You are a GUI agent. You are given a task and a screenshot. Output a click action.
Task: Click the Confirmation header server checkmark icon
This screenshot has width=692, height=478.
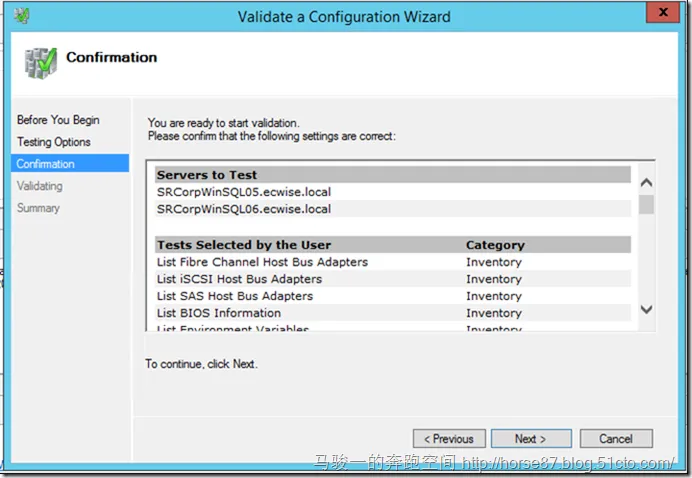(x=41, y=63)
